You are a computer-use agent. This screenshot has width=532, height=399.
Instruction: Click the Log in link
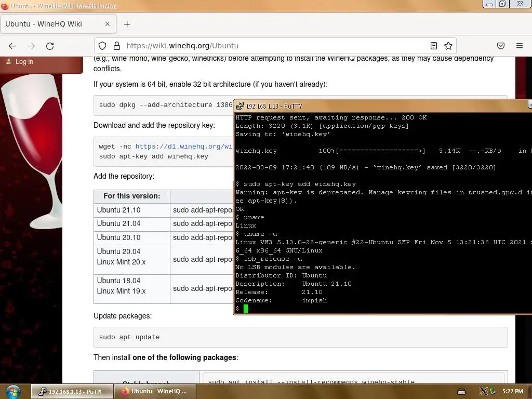[x=24, y=62]
